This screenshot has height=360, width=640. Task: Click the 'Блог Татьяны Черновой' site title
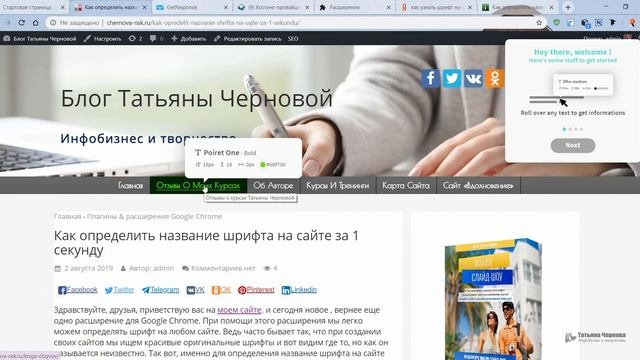click(x=197, y=98)
